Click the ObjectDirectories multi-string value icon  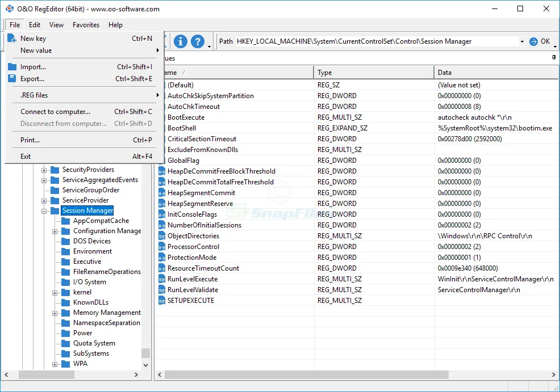pos(162,236)
